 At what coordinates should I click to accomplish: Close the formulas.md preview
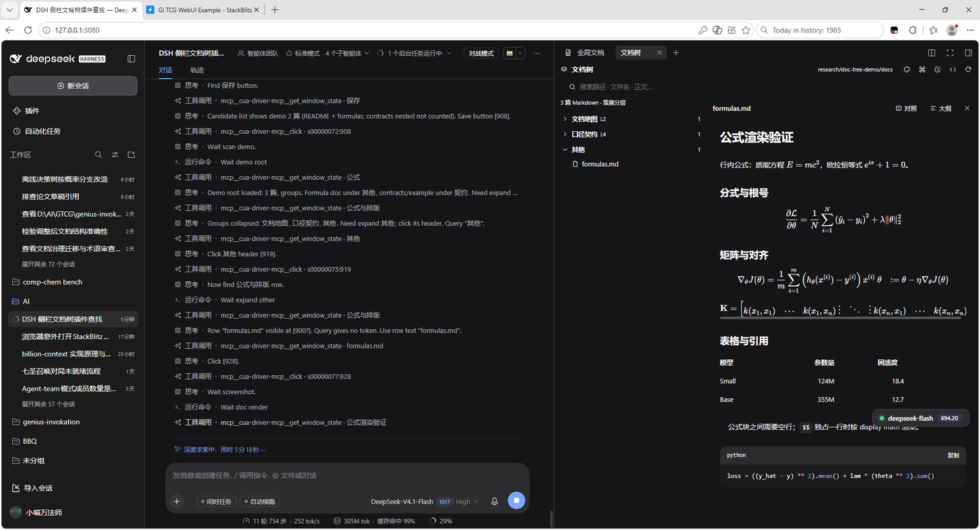click(x=967, y=108)
